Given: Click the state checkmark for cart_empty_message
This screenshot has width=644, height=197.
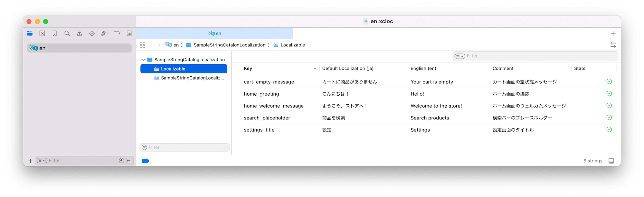Looking at the screenshot, I should click(x=609, y=81).
